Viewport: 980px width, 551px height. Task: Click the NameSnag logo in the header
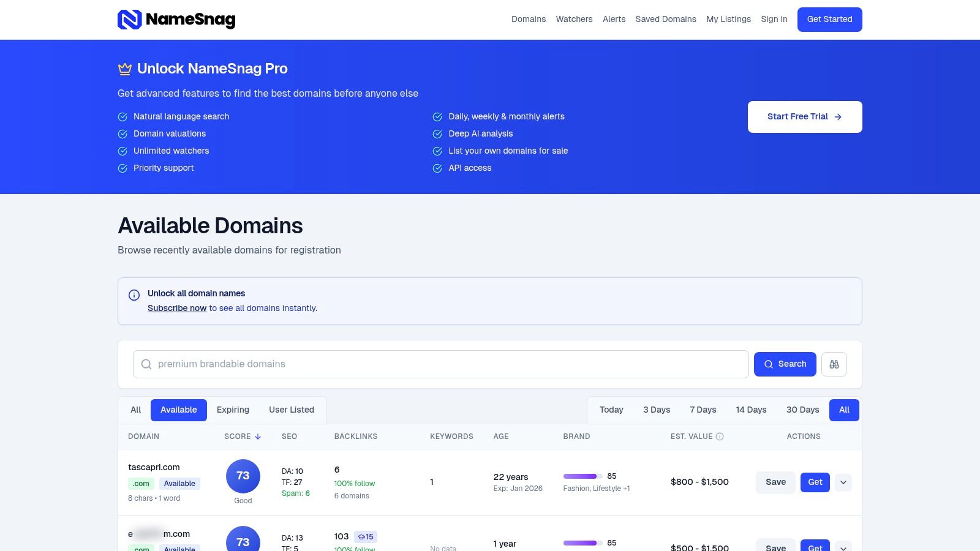[176, 19]
